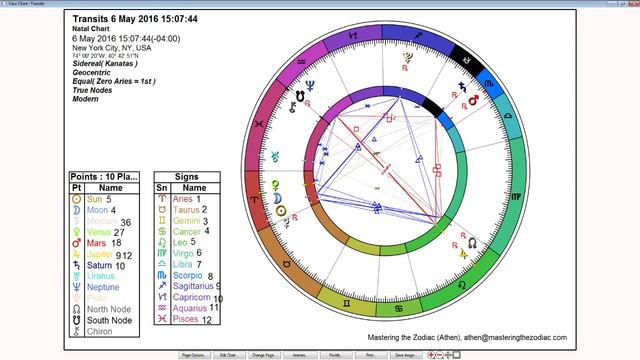Click the fit-to-window square icon
The height and width of the screenshot is (360, 640).
[x=457, y=355]
